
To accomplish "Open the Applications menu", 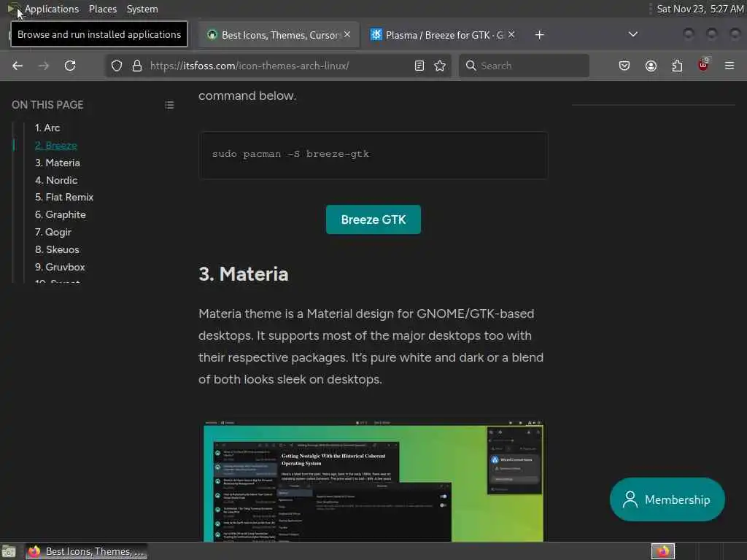I will (52, 9).
